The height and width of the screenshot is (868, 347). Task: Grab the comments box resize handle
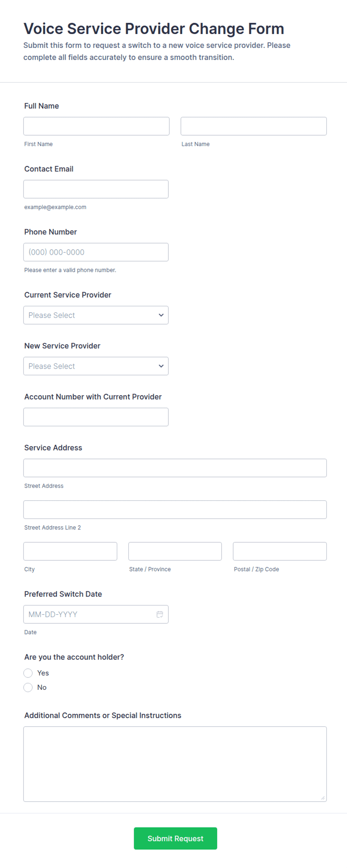323,798
